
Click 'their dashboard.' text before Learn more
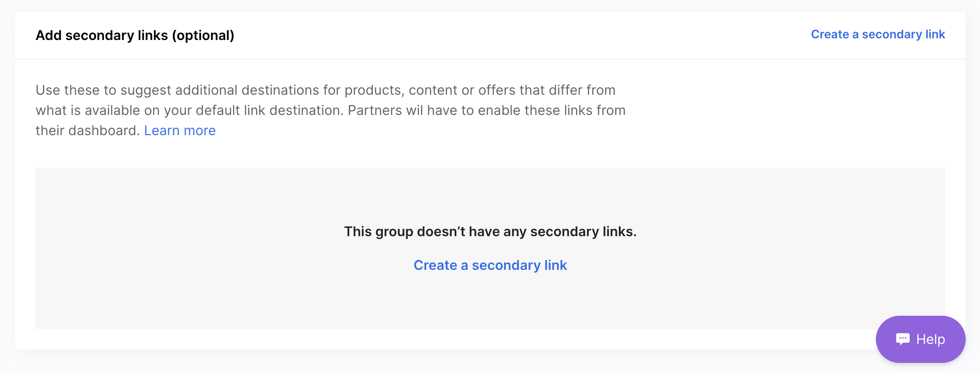pyautogui.click(x=88, y=131)
